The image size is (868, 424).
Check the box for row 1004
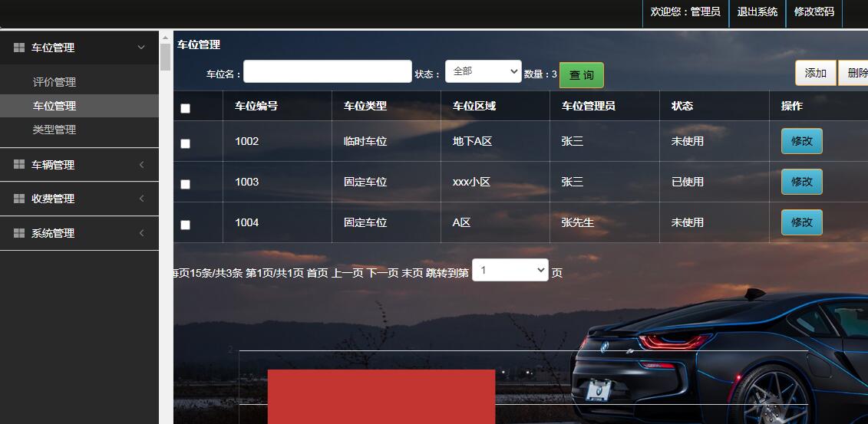[186, 225]
